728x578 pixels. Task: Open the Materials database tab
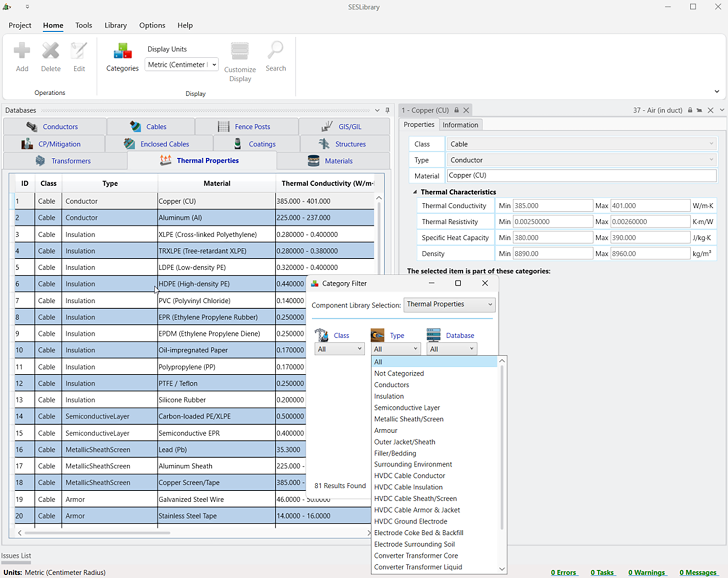333,161
